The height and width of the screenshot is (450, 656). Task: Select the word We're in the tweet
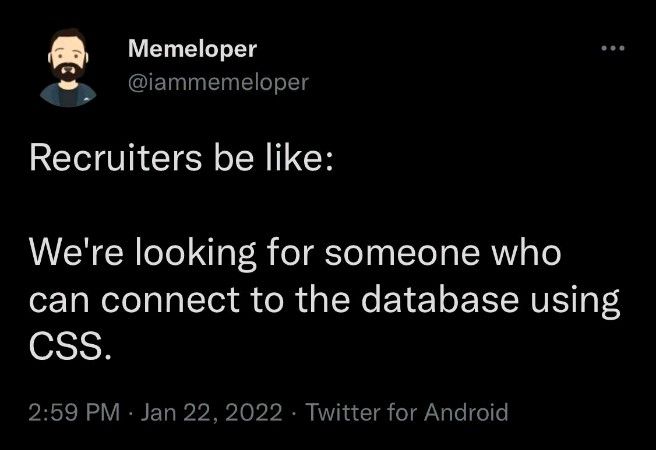76,252
